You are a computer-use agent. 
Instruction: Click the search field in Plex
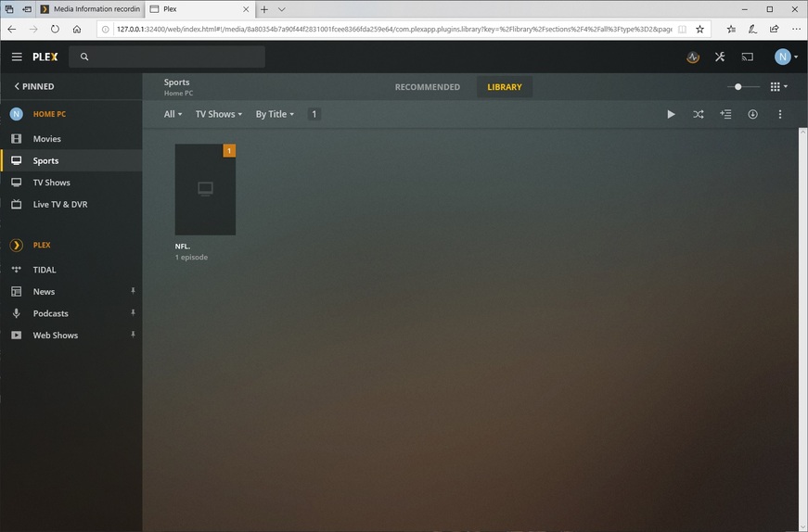[167, 57]
